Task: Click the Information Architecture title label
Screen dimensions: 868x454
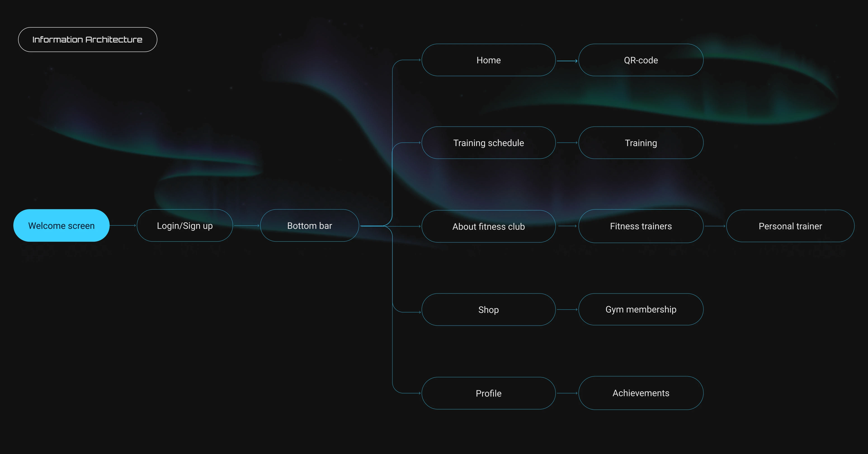Action: pos(87,39)
